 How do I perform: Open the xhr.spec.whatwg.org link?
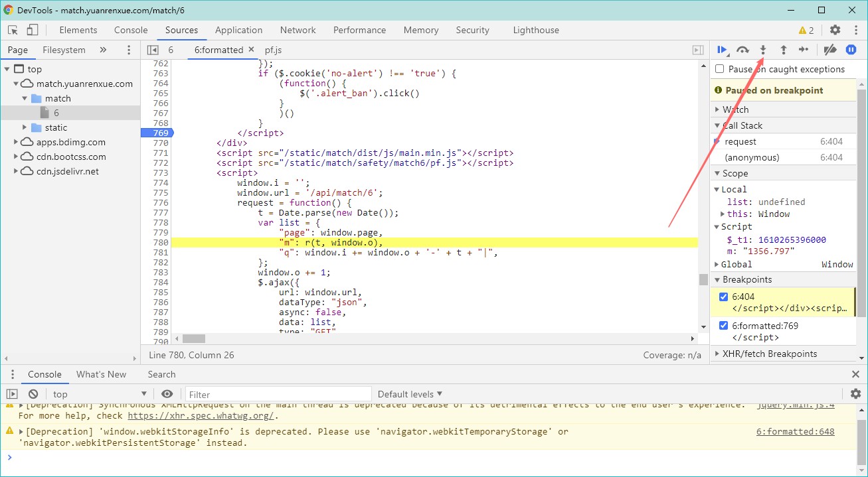coord(201,416)
